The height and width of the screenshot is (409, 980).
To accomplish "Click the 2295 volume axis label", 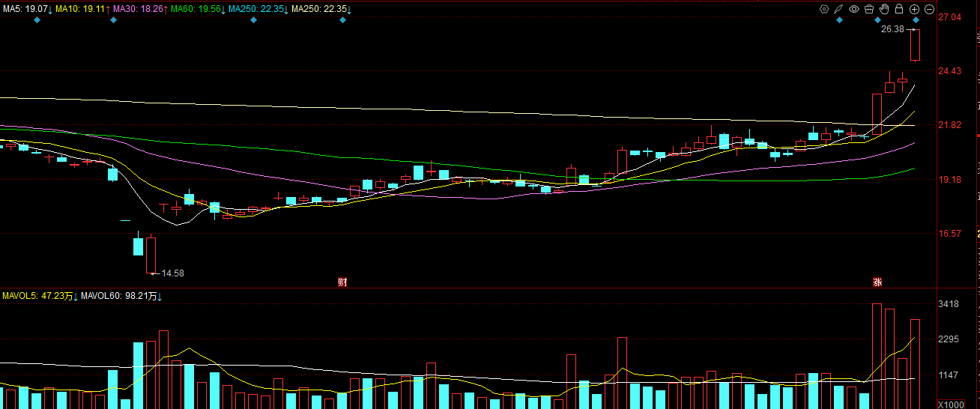I will coord(949,339).
